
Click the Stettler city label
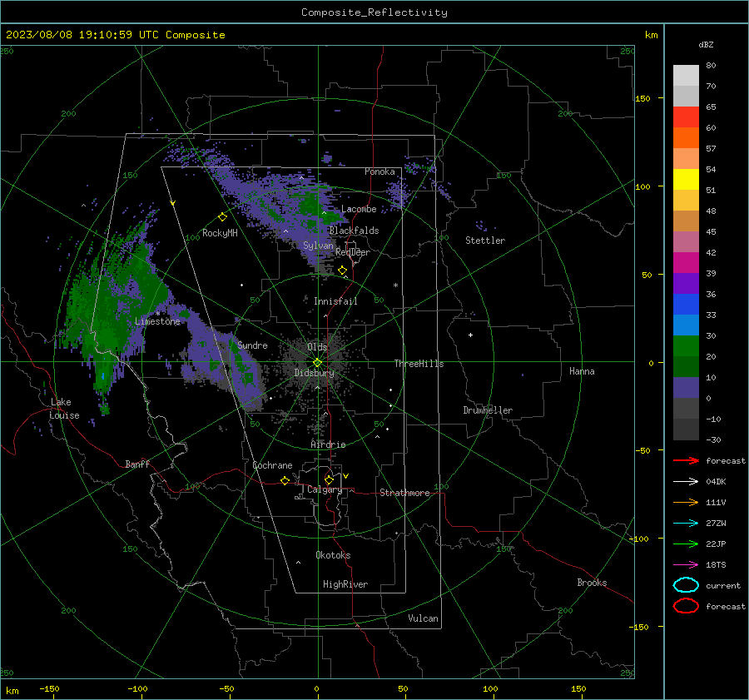tap(485, 241)
